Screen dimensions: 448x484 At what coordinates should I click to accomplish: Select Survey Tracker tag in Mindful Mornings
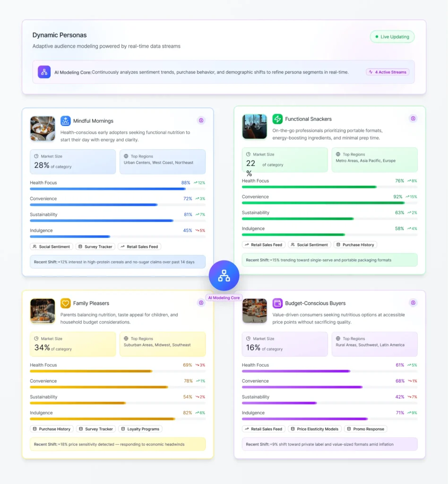tap(95, 247)
